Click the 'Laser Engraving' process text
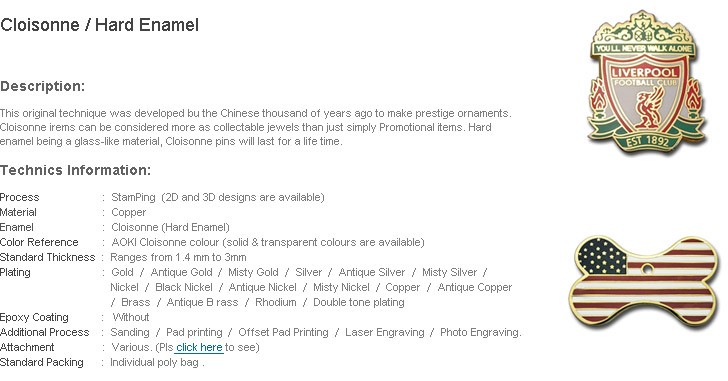Image resolution: width=728 pixels, height=381 pixels. (385, 332)
